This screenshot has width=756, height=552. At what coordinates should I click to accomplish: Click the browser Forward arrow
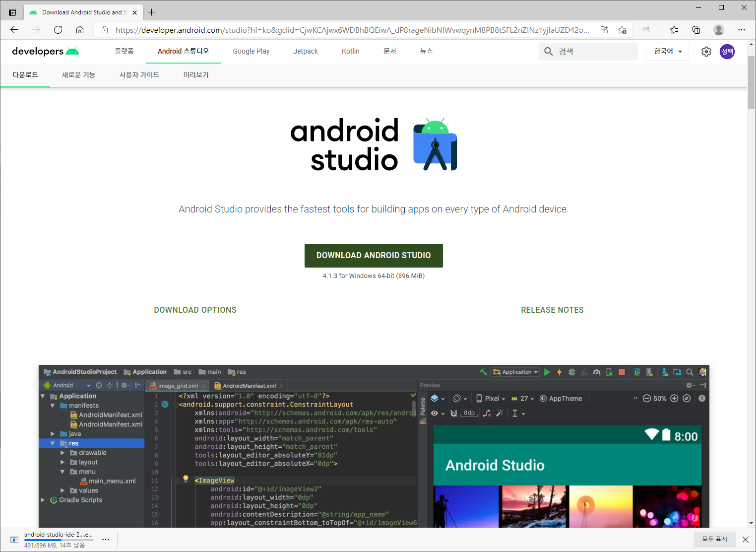click(x=36, y=30)
